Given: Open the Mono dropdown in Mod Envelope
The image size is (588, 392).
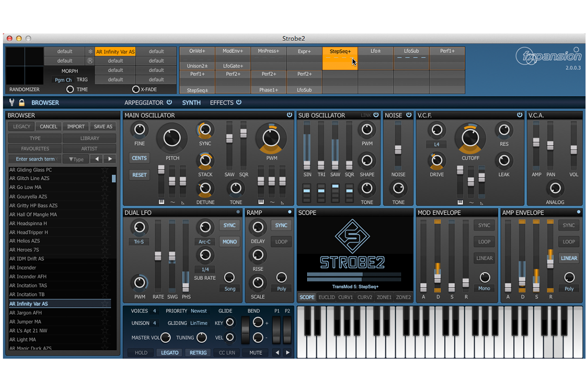Looking at the screenshot, I should [x=484, y=288].
